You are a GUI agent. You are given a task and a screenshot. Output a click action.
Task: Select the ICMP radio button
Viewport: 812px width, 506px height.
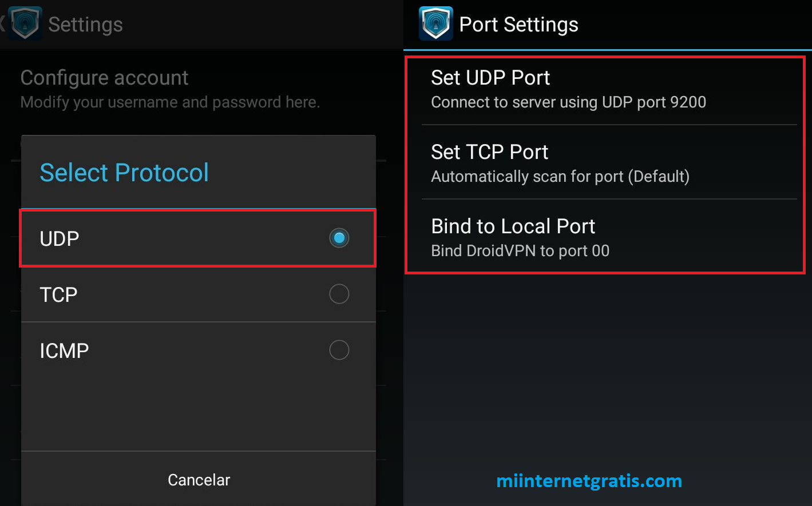339,350
